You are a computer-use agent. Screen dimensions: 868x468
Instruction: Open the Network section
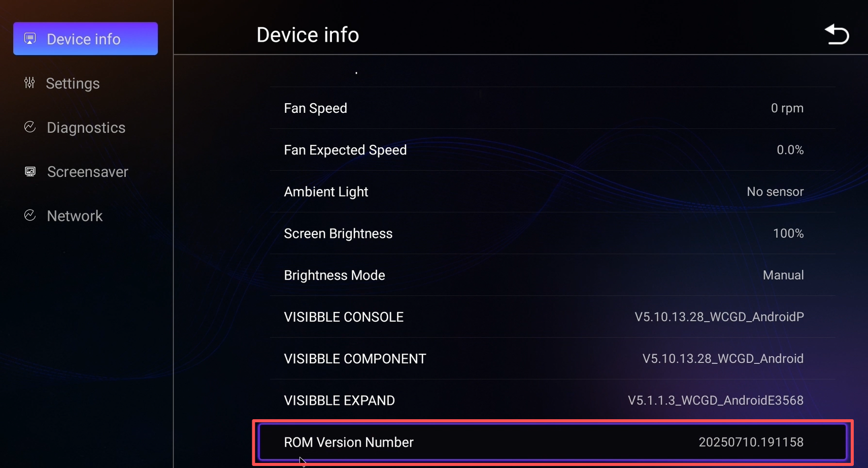point(75,216)
